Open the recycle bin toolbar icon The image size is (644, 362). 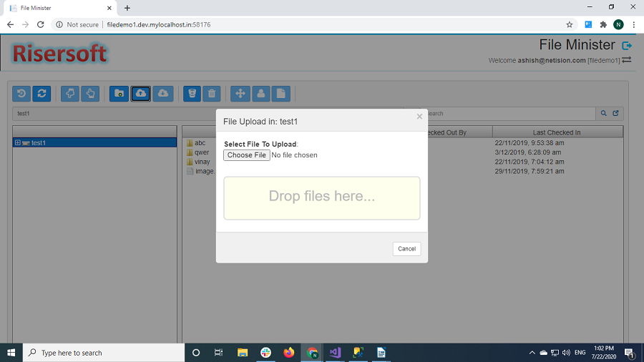(x=192, y=94)
